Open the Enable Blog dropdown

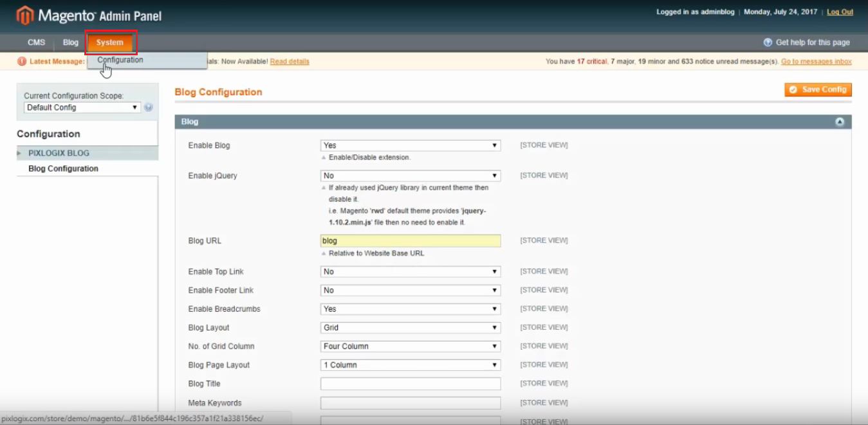coord(410,145)
